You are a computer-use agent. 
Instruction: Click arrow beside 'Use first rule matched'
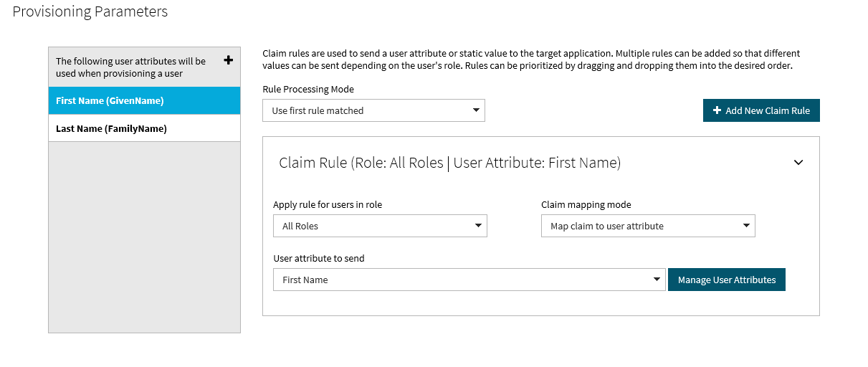click(x=476, y=110)
